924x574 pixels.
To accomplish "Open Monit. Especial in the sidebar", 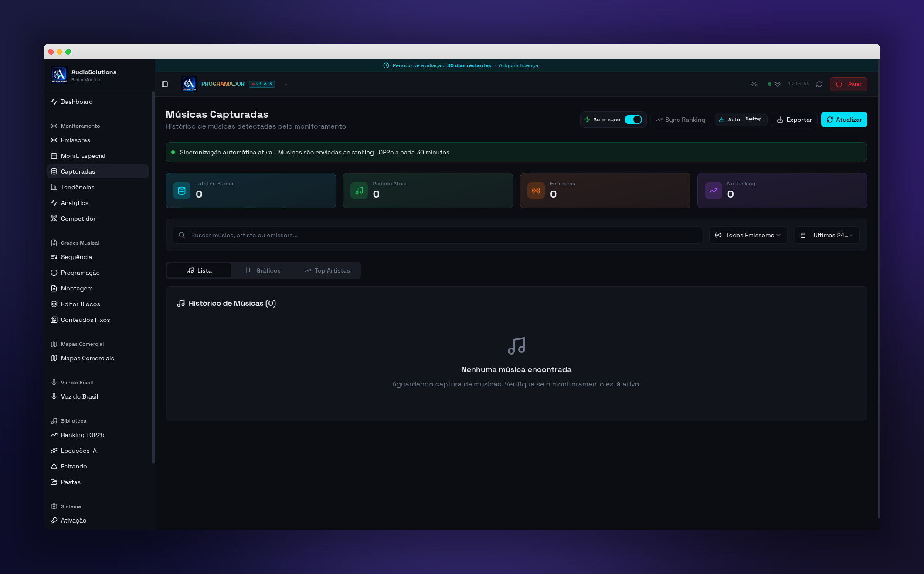I will point(98,156).
